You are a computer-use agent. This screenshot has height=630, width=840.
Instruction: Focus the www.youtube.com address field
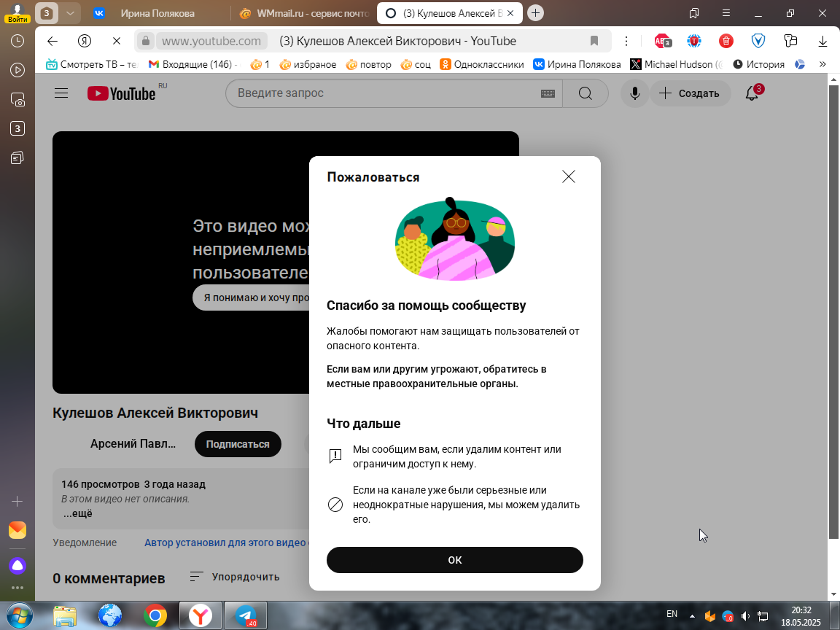[211, 41]
